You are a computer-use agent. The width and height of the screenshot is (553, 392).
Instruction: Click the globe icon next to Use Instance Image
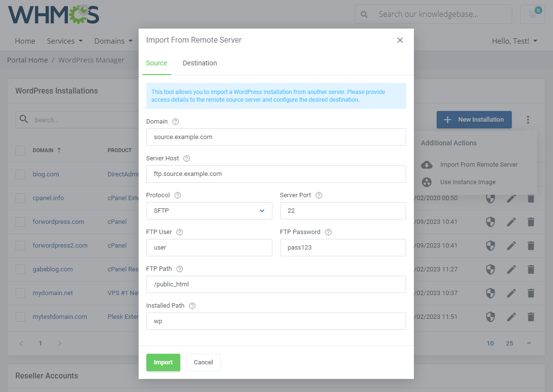[x=427, y=182]
